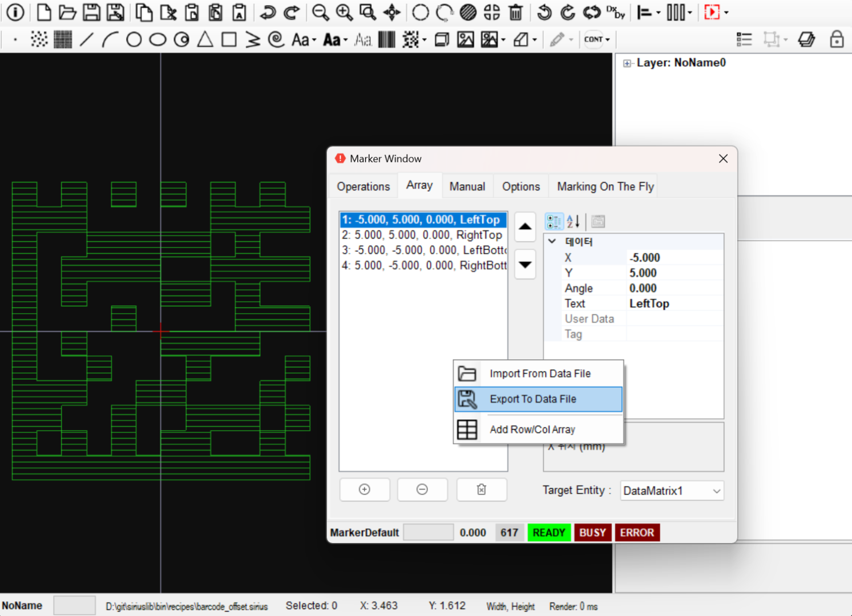The image size is (852, 616).
Task: Delete entity with trash can icon
Action: pos(516,12)
